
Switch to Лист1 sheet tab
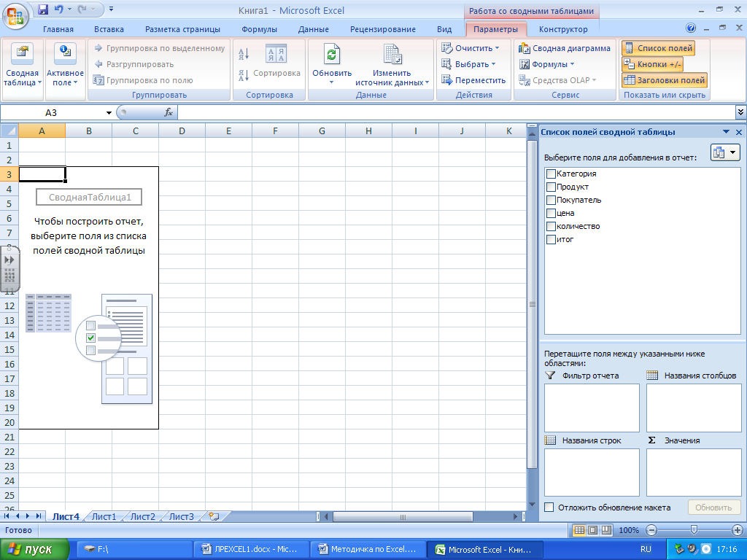[x=104, y=516]
